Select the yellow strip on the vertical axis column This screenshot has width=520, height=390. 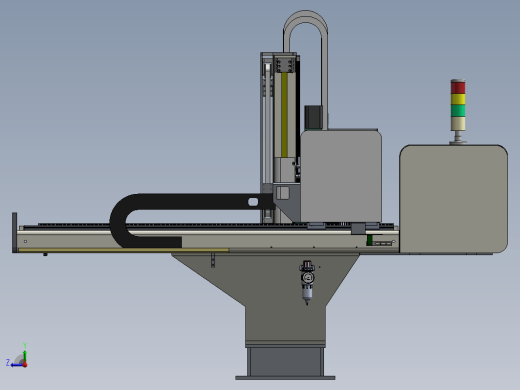pyautogui.click(x=284, y=114)
